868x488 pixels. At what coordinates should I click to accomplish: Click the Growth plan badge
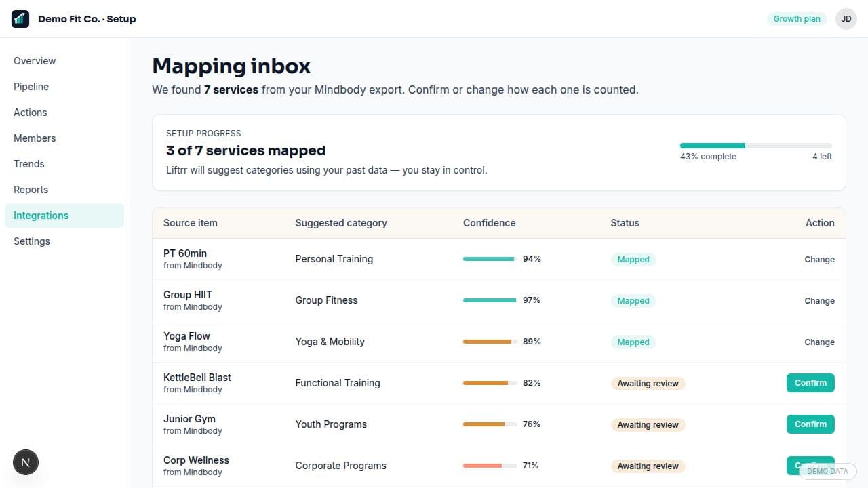[x=797, y=19]
